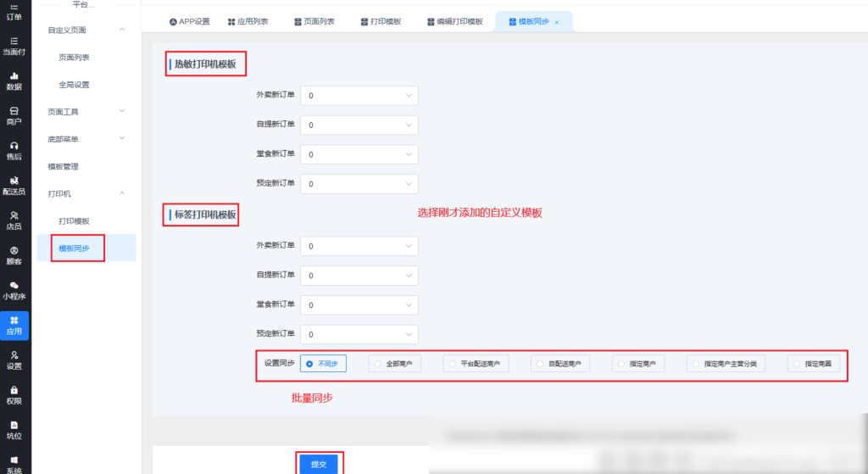The width and height of the screenshot is (868, 474).
Task: Select the 全部商户 sync radio option
Action: [x=392, y=364]
